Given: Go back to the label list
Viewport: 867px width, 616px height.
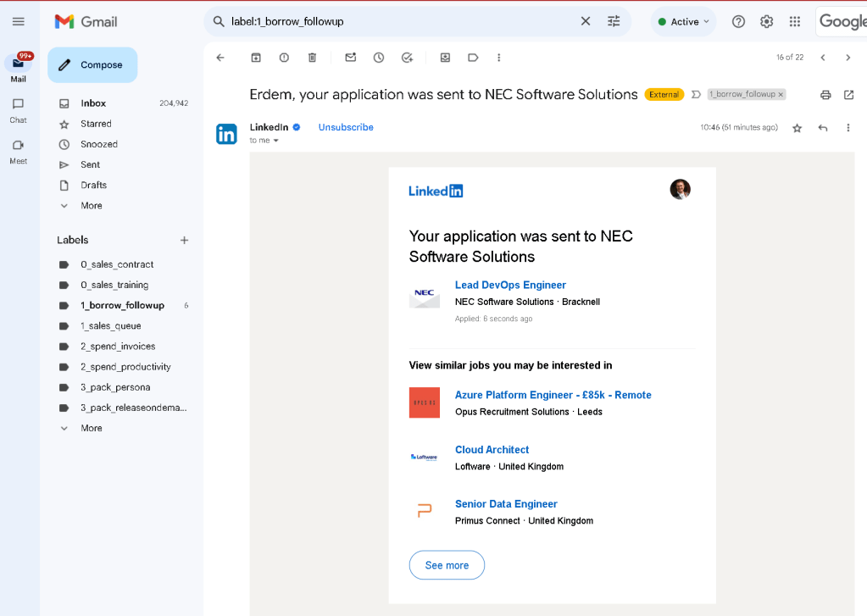Looking at the screenshot, I should [x=220, y=58].
